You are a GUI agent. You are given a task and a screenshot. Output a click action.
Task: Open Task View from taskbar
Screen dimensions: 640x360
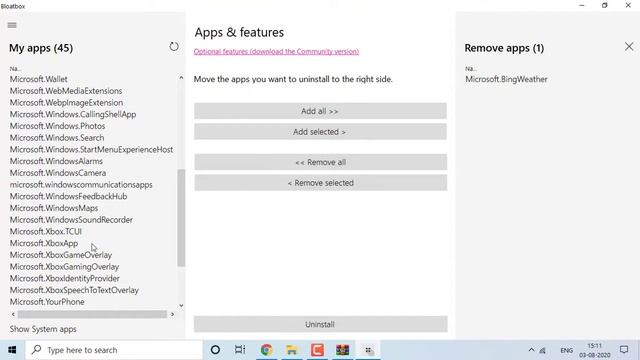(x=240, y=350)
